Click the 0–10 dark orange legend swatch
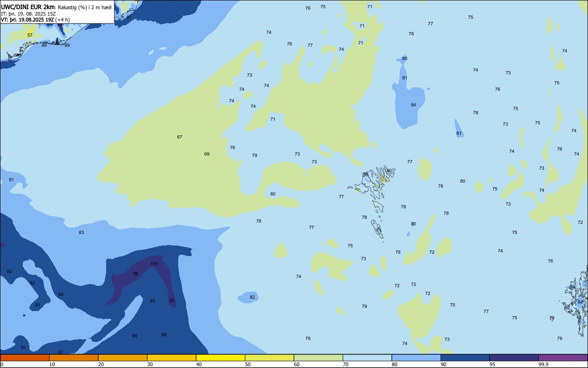The image size is (588, 368). click(x=25, y=357)
